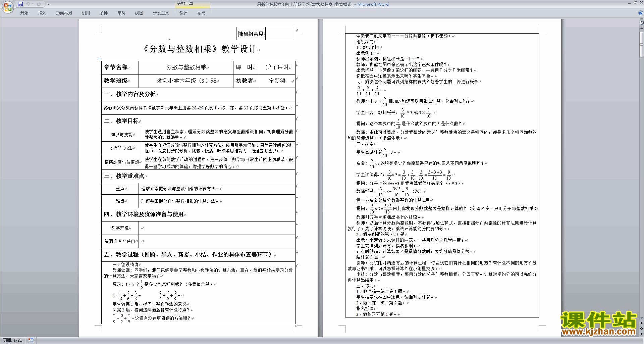The width and height of the screenshot is (644, 344).
Task: Click the empty cell beside 教研组意见
Action: click(280, 34)
